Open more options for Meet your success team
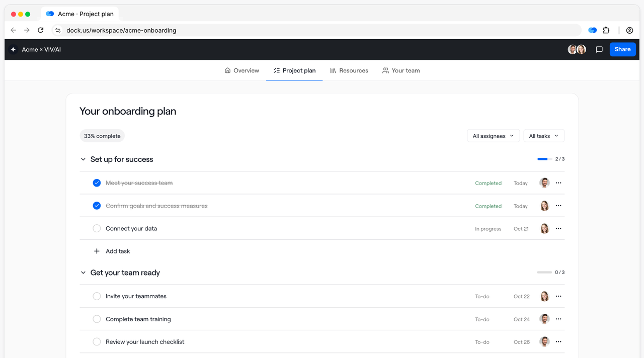 click(558, 183)
